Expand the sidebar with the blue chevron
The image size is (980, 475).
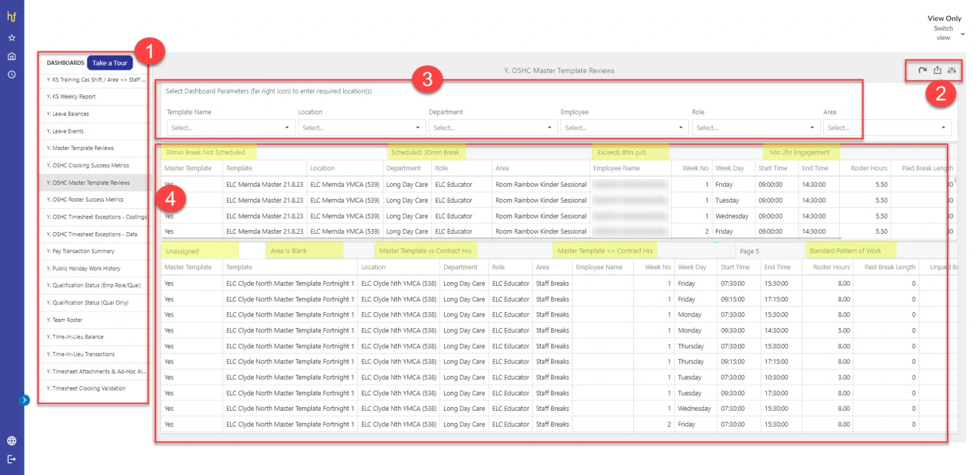pyautogui.click(x=24, y=400)
